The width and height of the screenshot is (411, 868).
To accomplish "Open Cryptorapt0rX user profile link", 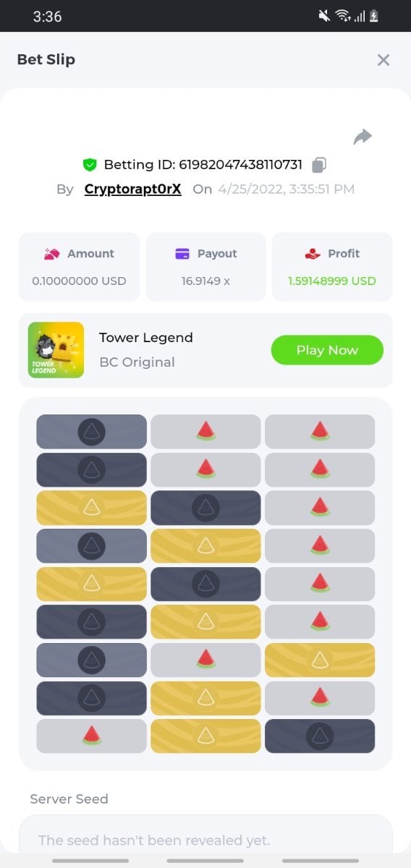I will point(133,189).
